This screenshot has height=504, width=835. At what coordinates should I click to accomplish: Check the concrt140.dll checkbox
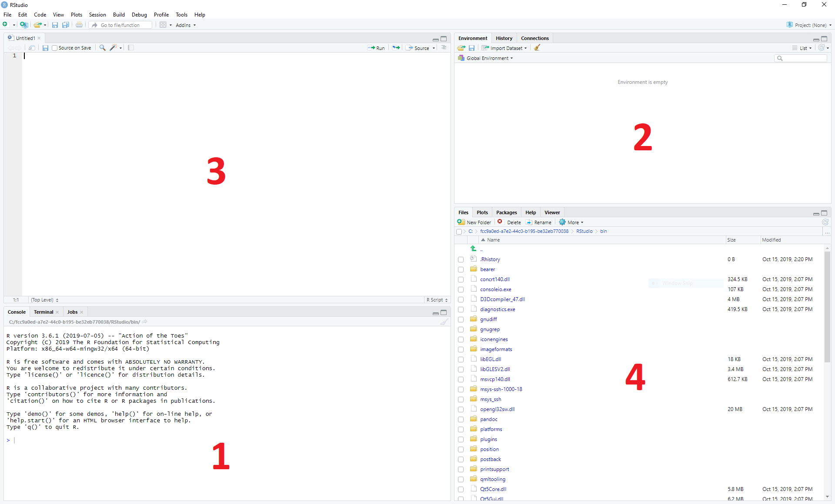(x=461, y=279)
